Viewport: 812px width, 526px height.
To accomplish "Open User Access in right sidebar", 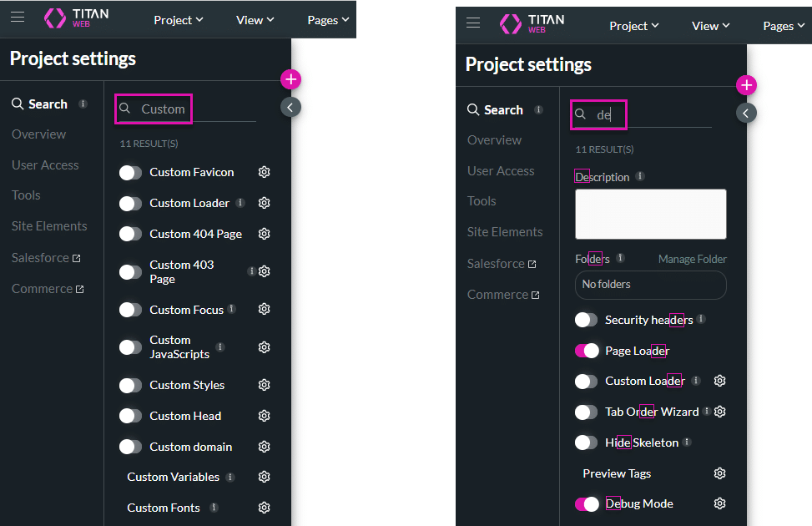I will pos(501,171).
